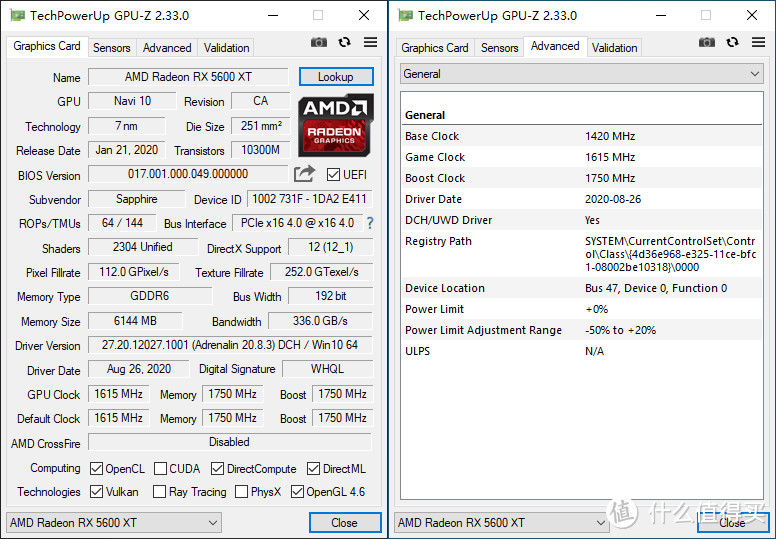Open hamburger menu in left GPU-Z window
776x539 pixels.
pyautogui.click(x=370, y=43)
